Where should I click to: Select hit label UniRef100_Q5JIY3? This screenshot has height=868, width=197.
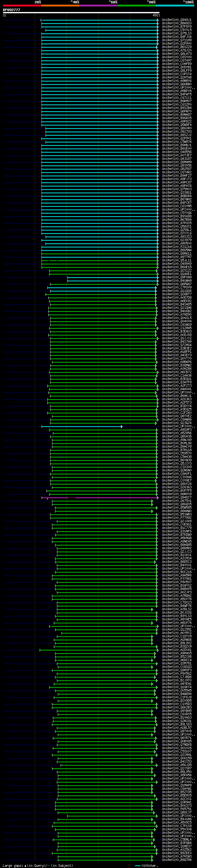click(177, 464)
